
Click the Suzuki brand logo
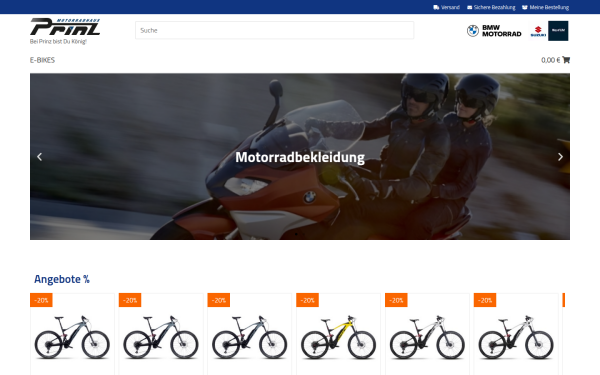[538, 31]
